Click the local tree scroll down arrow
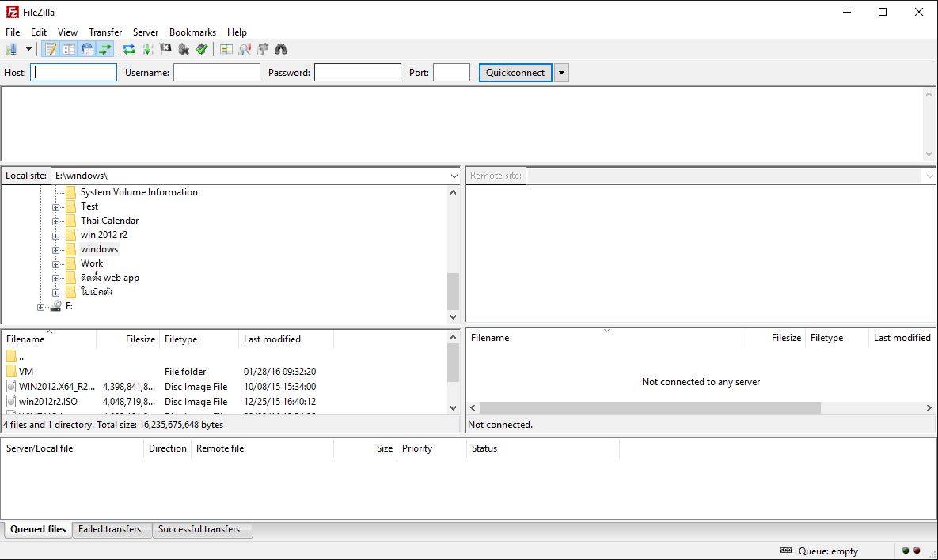938x560 pixels. pos(453,316)
